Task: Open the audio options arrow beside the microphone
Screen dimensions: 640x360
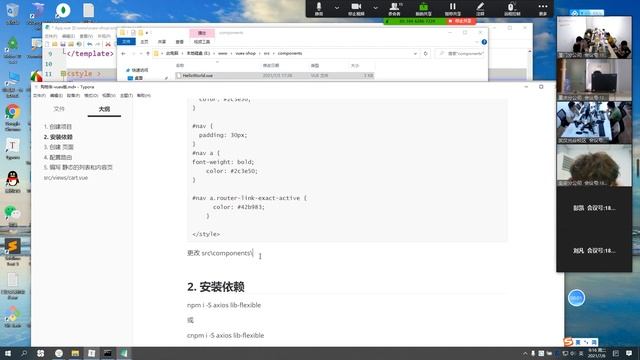Action: coord(337,8)
